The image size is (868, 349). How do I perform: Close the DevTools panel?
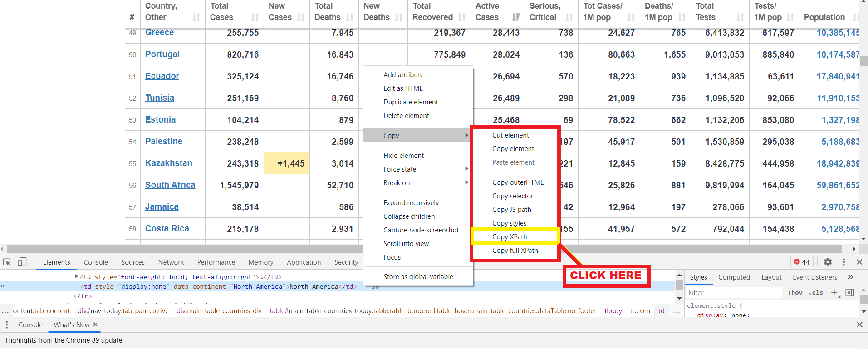tap(859, 262)
